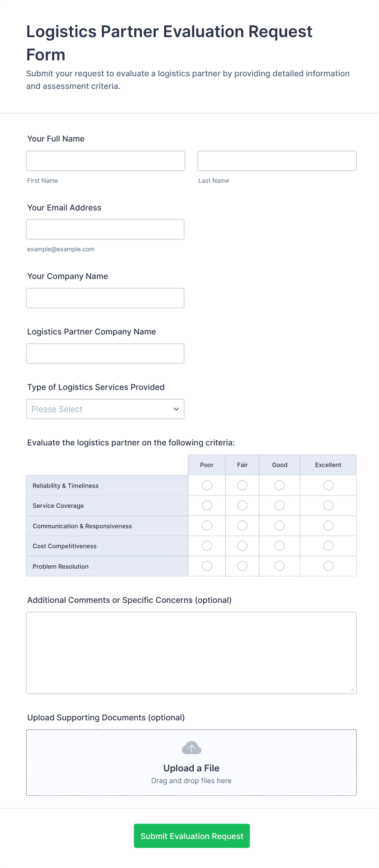379x868 pixels.
Task: Select Fair for Communication & Responsiveness
Action: point(242,526)
